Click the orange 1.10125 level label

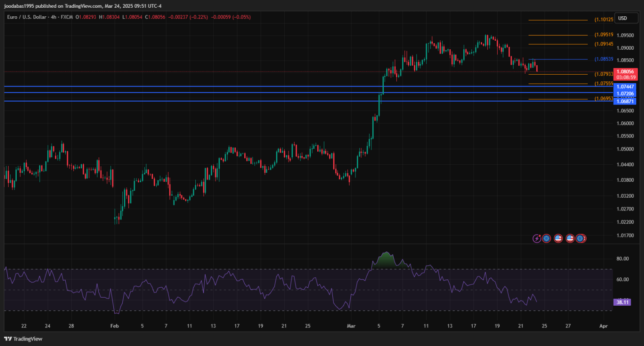tap(603, 20)
